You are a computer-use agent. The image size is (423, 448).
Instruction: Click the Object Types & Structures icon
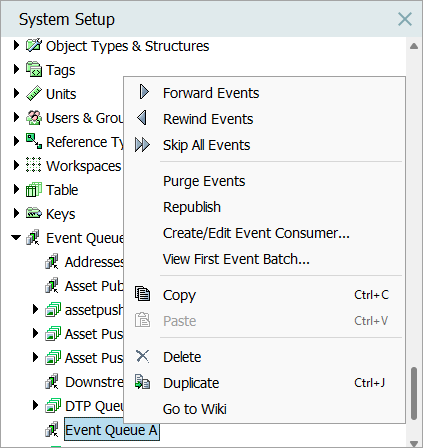pos(34,45)
